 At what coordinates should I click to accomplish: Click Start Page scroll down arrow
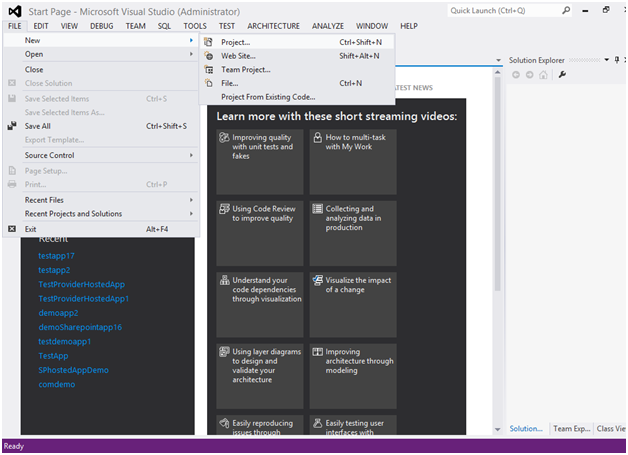pos(497,429)
